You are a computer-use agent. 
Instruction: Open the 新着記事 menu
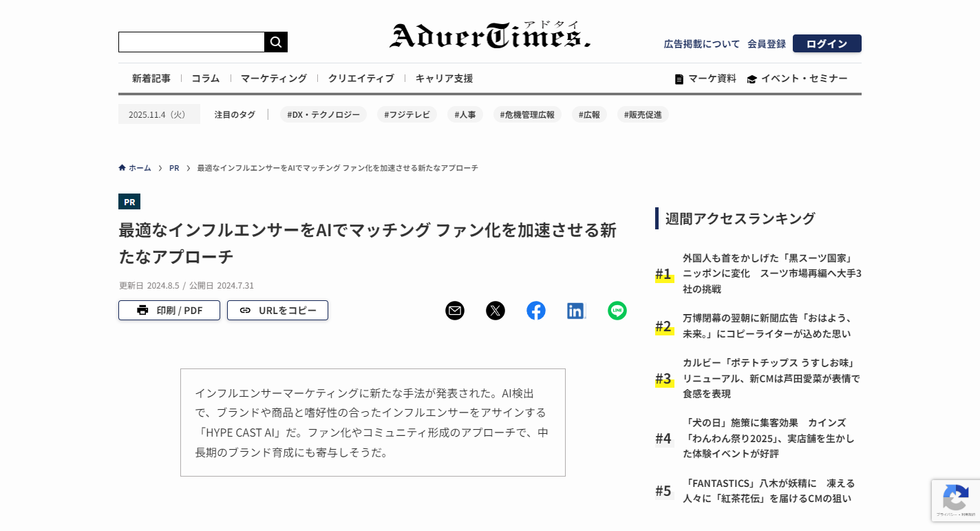tap(151, 79)
